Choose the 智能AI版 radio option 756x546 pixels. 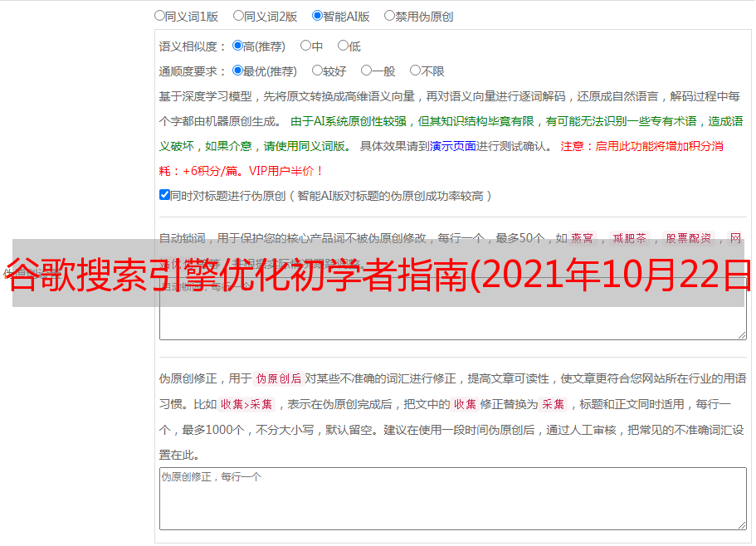[317, 16]
